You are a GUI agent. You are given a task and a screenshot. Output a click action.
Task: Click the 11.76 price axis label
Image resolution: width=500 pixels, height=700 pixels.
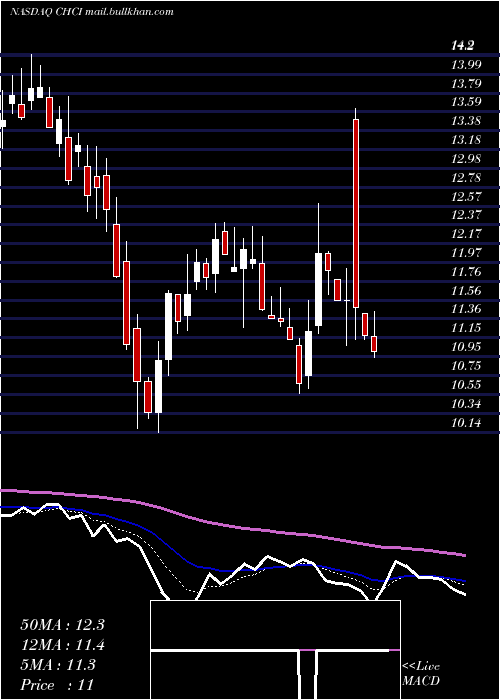click(466, 272)
